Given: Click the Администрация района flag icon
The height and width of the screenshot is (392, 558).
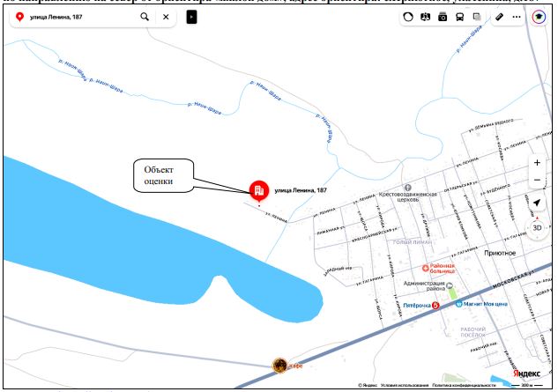Looking at the screenshot, I should [x=450, y=285].
